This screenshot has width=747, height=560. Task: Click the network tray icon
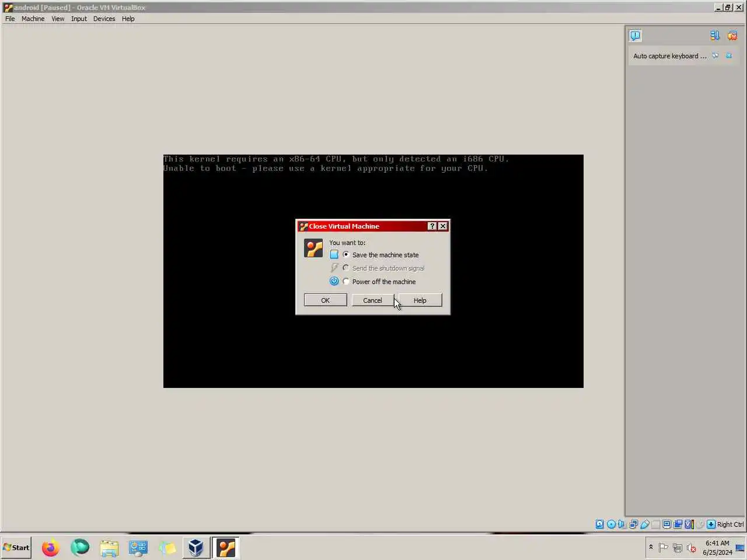678,547
